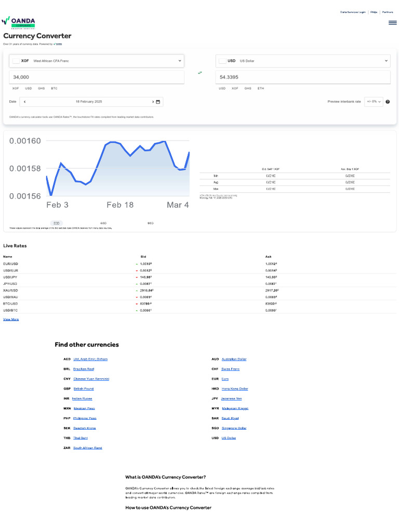Select XOF quick pick under target amount

[235, 88]
